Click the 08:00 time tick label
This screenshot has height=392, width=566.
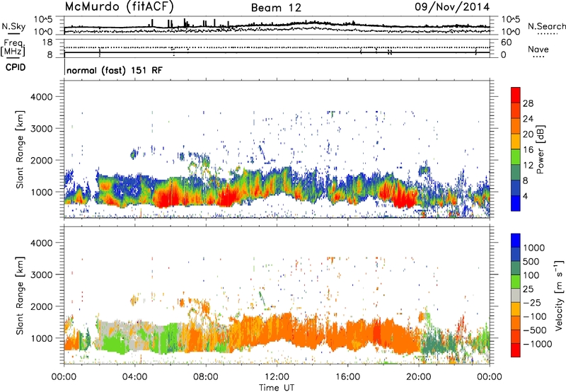[x=206, y=377]
